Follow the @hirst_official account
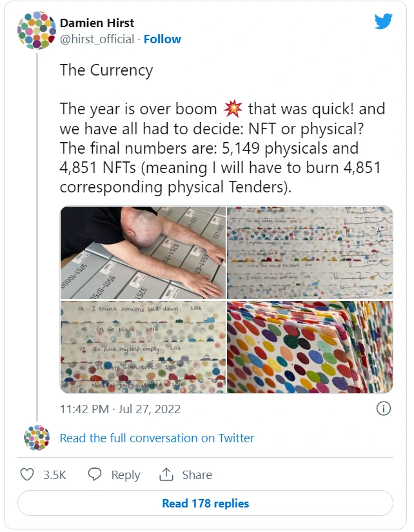Image resolution: width=414 pixels, height=532 pixels. pyautogui.click(x=163, y=39)
